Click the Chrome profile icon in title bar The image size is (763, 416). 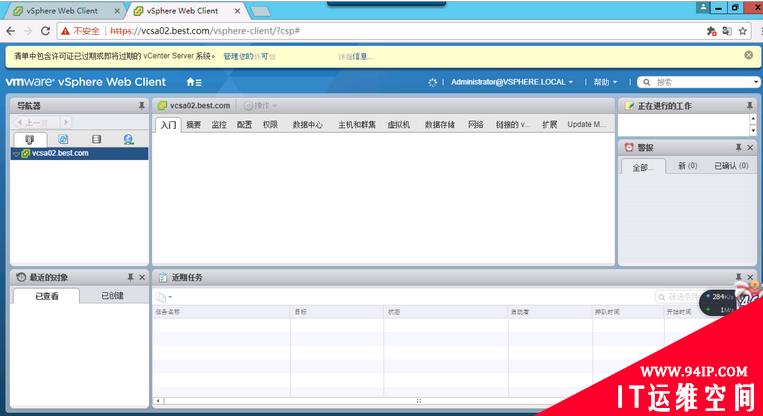tap(703, 7)
